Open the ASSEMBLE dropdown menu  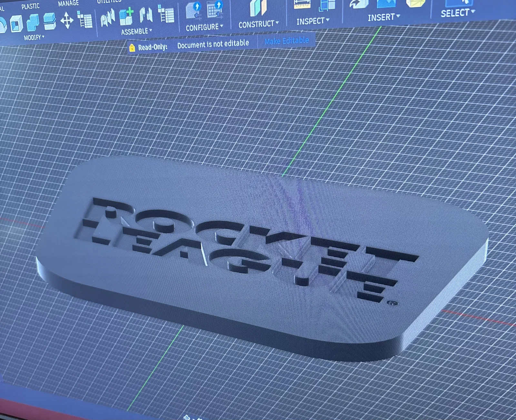pos(136,32)
